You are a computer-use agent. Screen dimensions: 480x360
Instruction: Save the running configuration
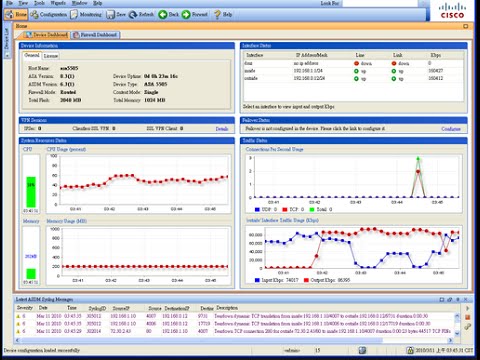pyautogui.click(x=116, y=14)
